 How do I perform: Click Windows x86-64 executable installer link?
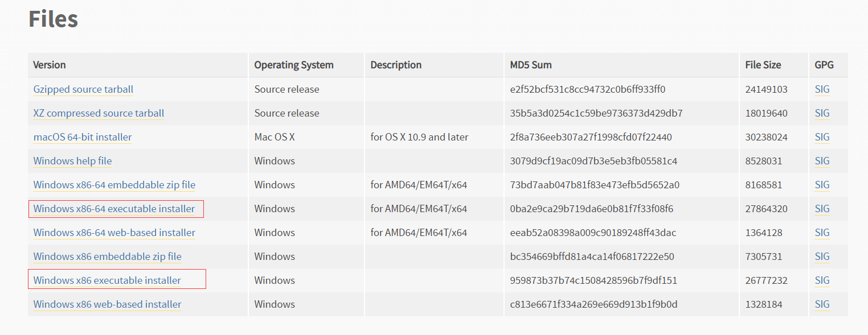(x=114, y=209)
